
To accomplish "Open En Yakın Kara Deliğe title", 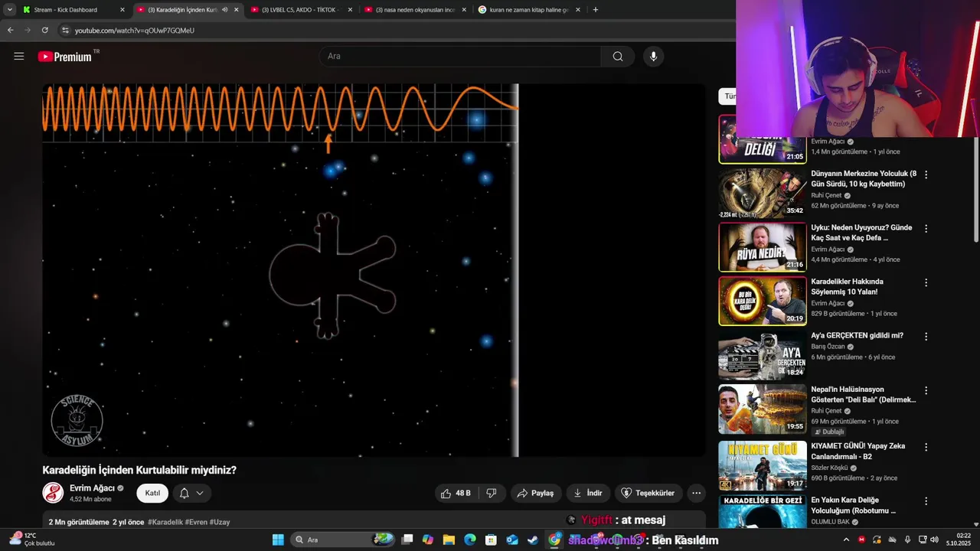I will point(854,505).
